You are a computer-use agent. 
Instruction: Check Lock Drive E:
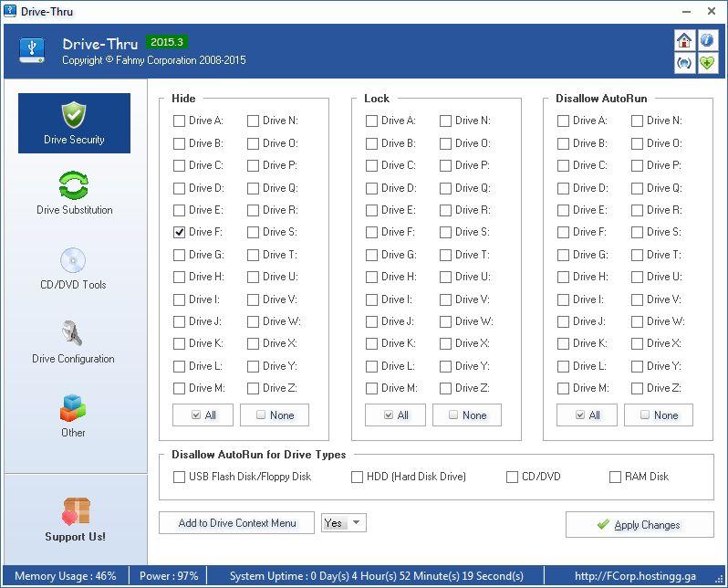(371, 210)
